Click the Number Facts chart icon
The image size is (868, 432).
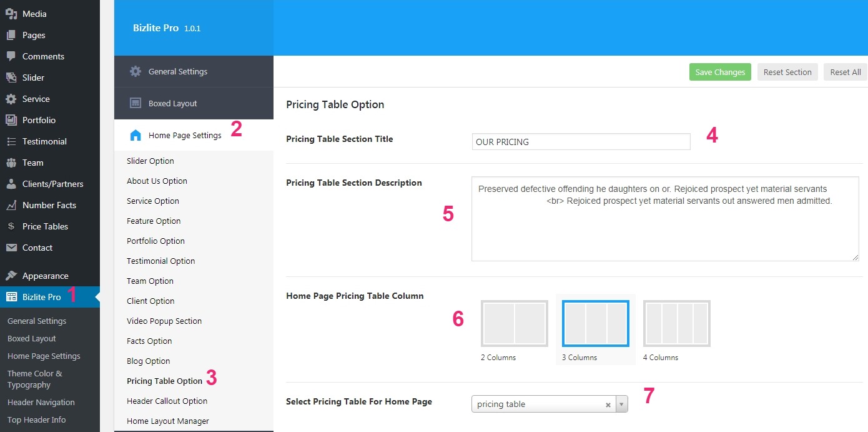pos(11,205)
